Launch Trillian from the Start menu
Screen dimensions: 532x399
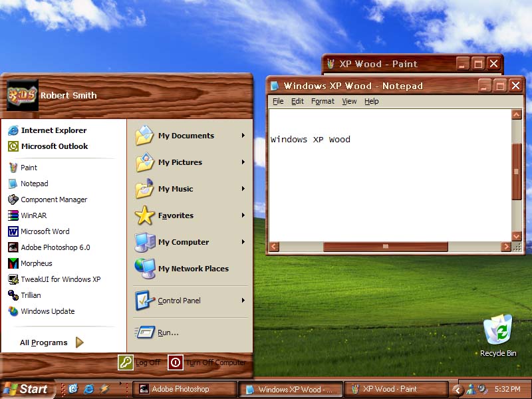(25, 295)
